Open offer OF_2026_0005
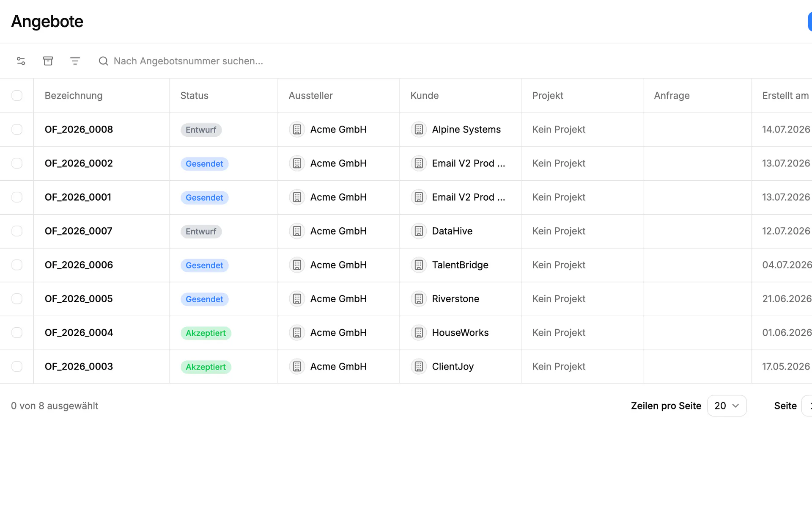 (79, 299)
